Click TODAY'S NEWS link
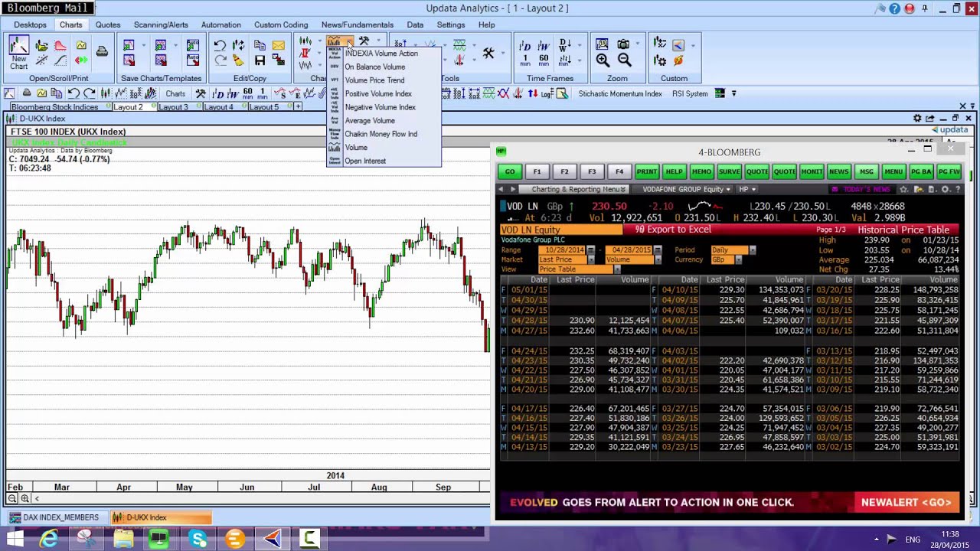The width and height of the screenshot is (980, 551). coord(866,189)
